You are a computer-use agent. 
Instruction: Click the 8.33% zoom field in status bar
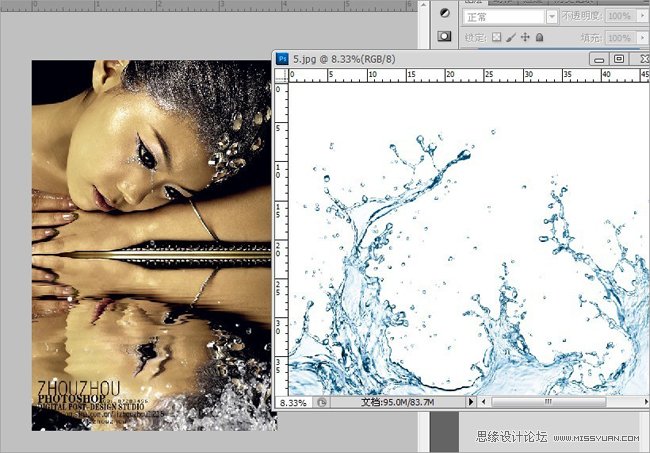[293, 402]
